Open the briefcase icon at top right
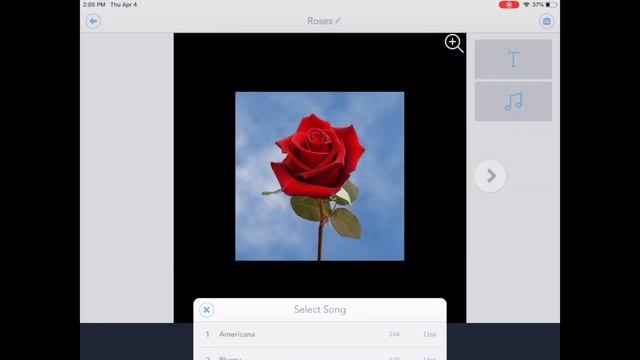Viewport: 640px width, 360px height. tap(547, 21)
